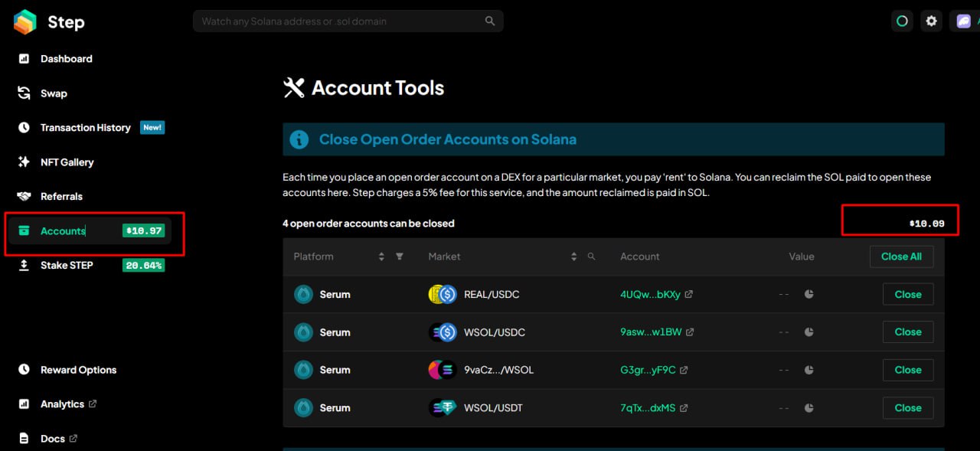Click the Serum icon in the WSOL/USDT row

(304, 408)
